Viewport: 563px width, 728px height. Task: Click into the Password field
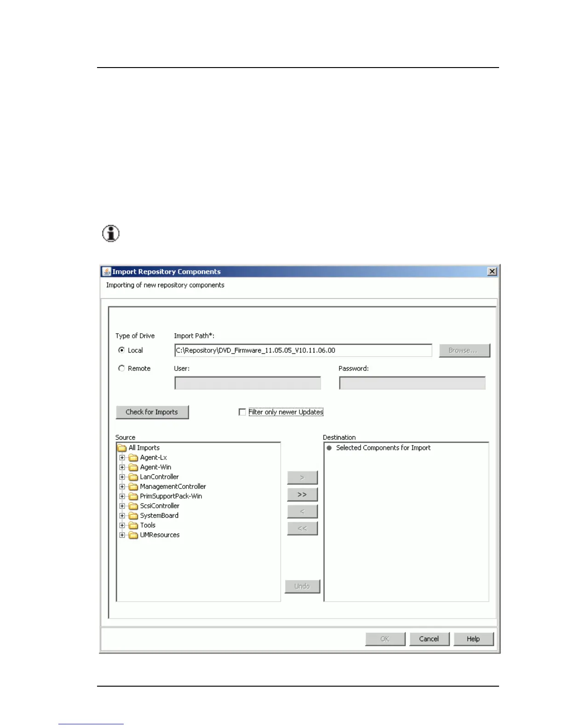(412, 383)
